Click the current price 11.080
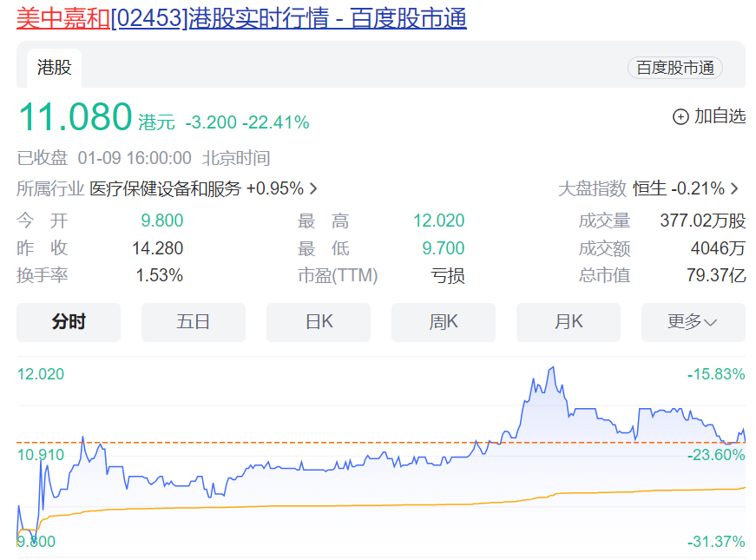Viewport: 756px width, 560px height. click(x=76, y=116)
